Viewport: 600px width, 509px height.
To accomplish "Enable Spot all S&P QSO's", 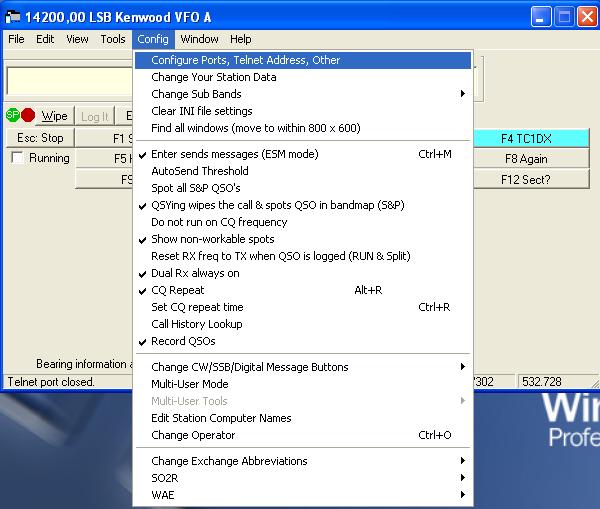I will point(303,188).
